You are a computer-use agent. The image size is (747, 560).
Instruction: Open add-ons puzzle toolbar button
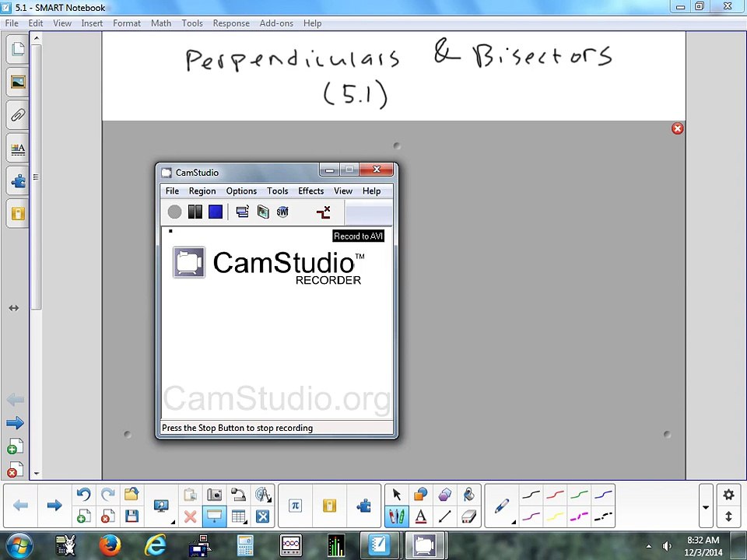(364, 506)
